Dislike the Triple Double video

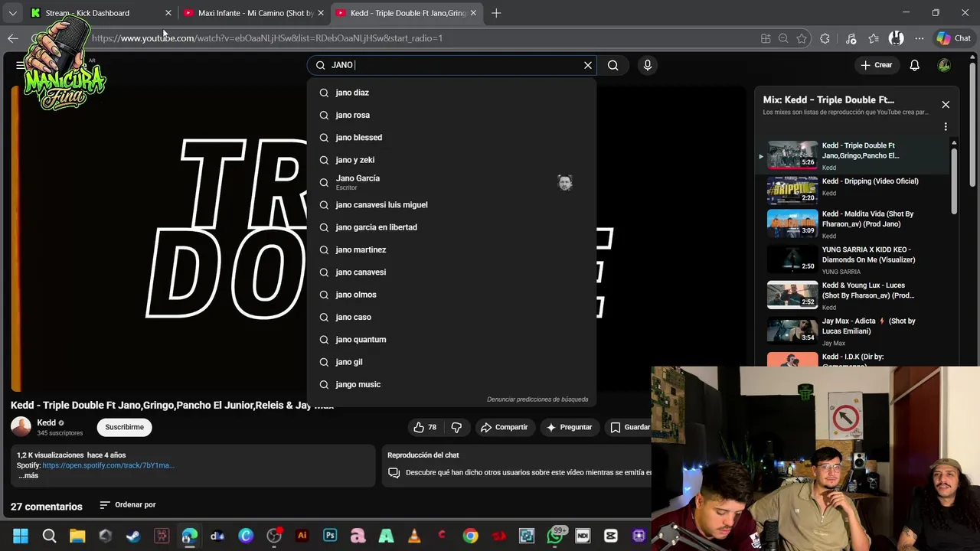pos(456,427)
